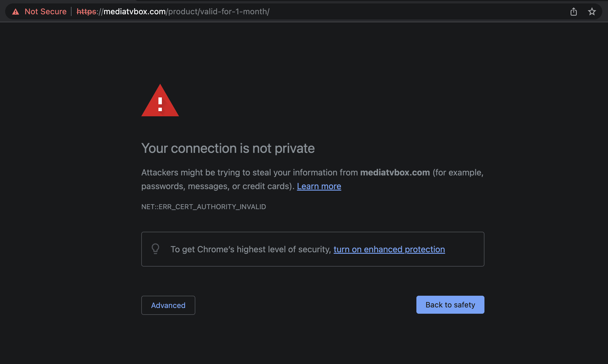The image size is (608, 364).
Task: Click "turn on enhanced protection" link
Action: pos(389,249)
